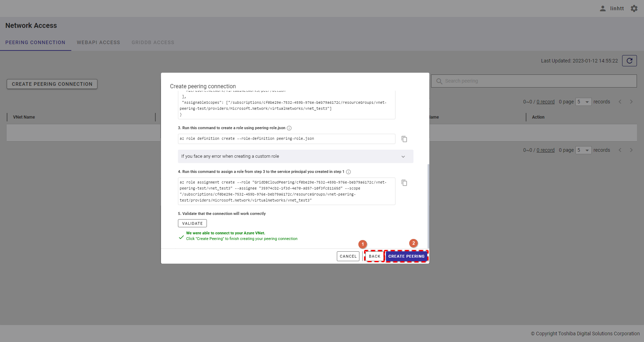This screenshot has width=644, height=342.
Task: Open bottom records-per-page dropdown
Action: click(x=583, y=150)
